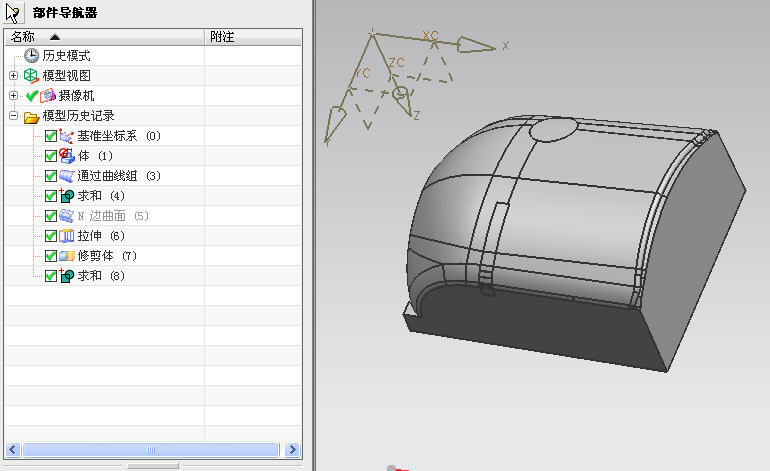Select the 修剪体 (7) feature label
The width and height of the screenshot is (770, 471).
click(107, 256)
